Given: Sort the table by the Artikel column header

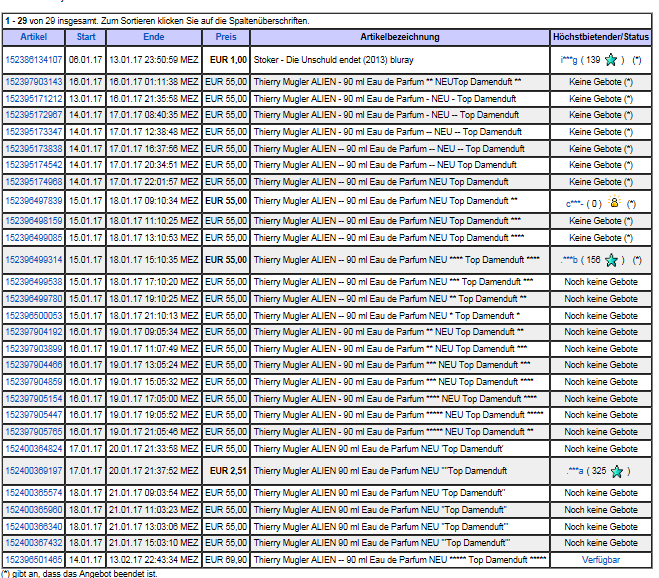Looking at the screenshot, I should coord(33,37).
